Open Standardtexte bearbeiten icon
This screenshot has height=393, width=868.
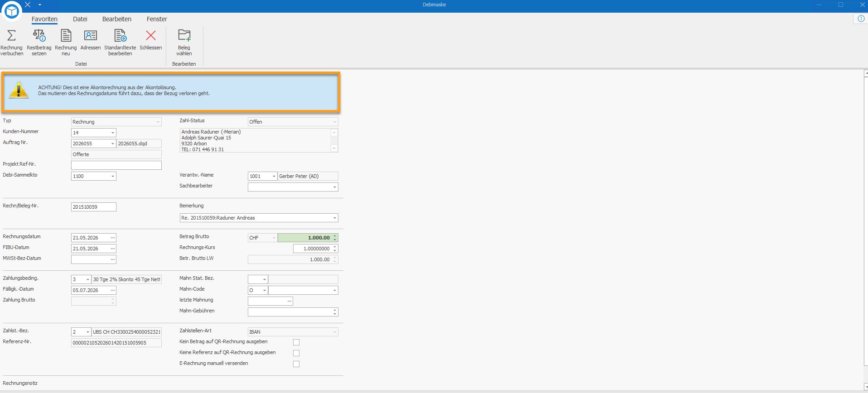[x=120, y=35]
